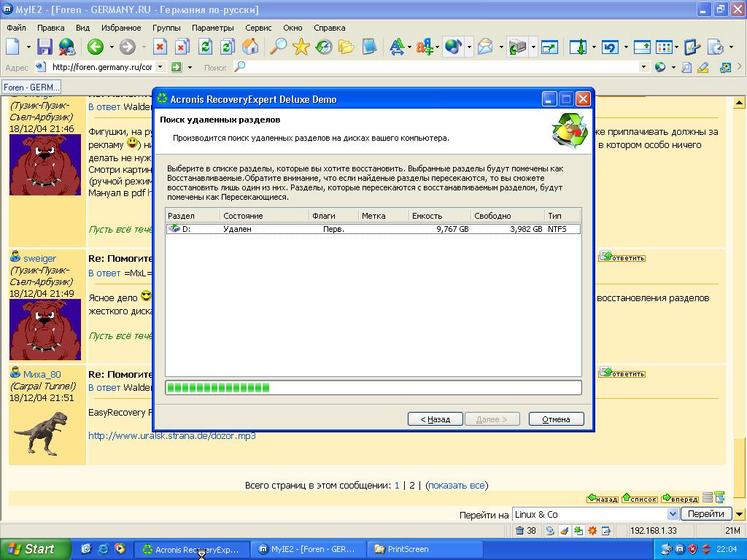Click the undo blue arrow window icon
Screen dimensions: 747x560
coord(611,47)
